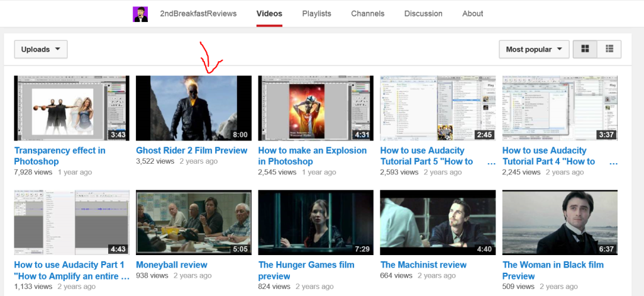This screenshot has height=296, width=644.
Task: Switch to the Discussion tab
Action: pyautogui.click(x=423, y=14)
